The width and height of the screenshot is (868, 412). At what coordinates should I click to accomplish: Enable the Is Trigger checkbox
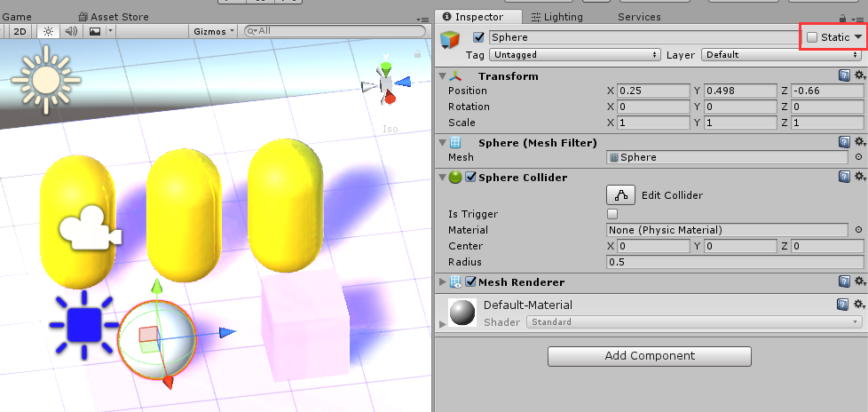point(612,214)
